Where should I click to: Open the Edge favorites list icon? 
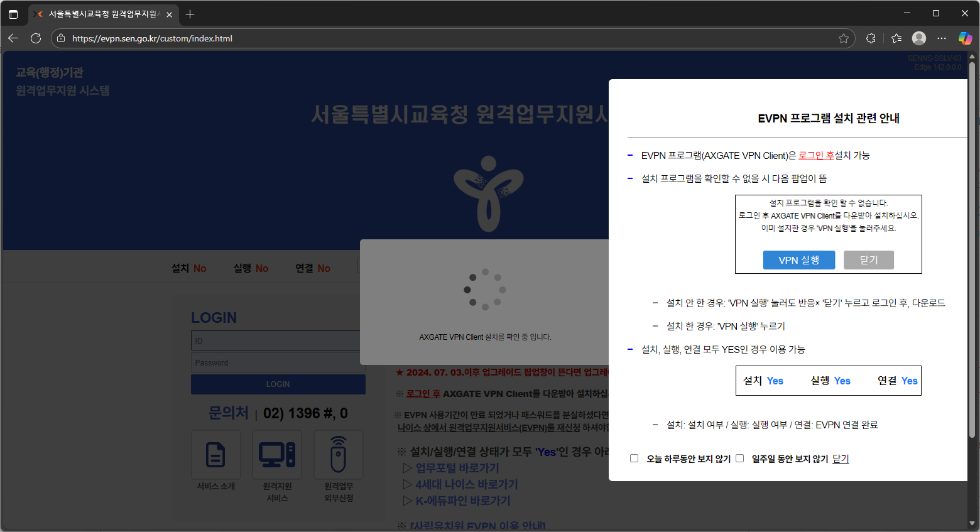pyautogui.click(x=896, y=38)
